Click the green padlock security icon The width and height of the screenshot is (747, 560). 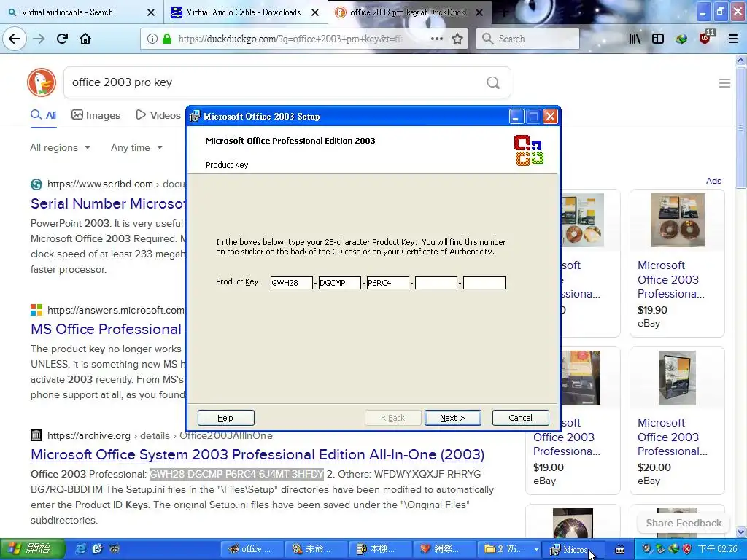click(167, 39)
